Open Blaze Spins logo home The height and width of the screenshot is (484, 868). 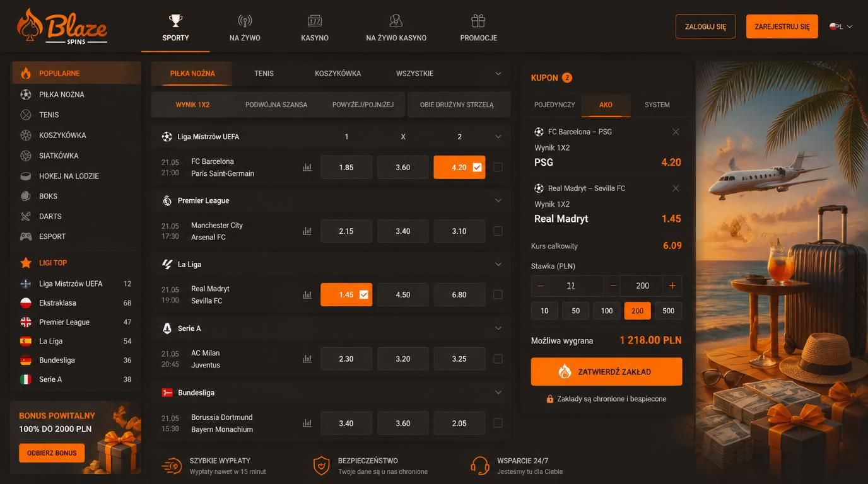click(62, 26)
